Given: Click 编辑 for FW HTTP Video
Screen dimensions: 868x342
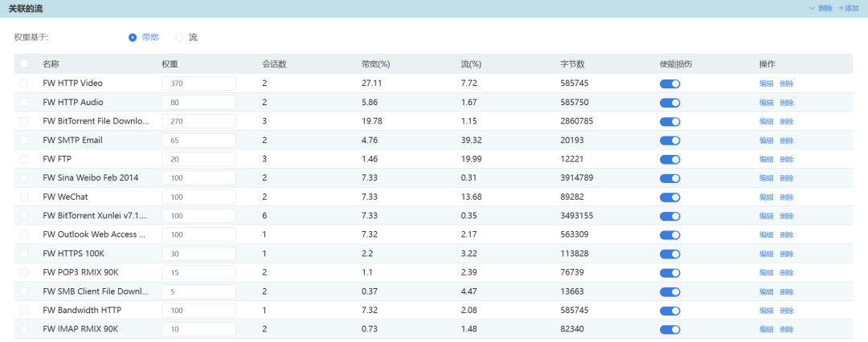Looking at the screenshot, I should coord(766,83).
